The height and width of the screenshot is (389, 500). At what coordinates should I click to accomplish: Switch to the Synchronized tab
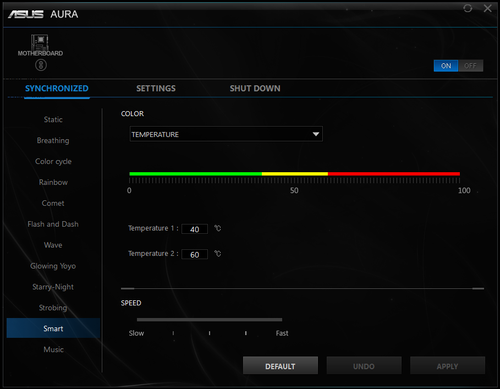[x=57, y=88]
